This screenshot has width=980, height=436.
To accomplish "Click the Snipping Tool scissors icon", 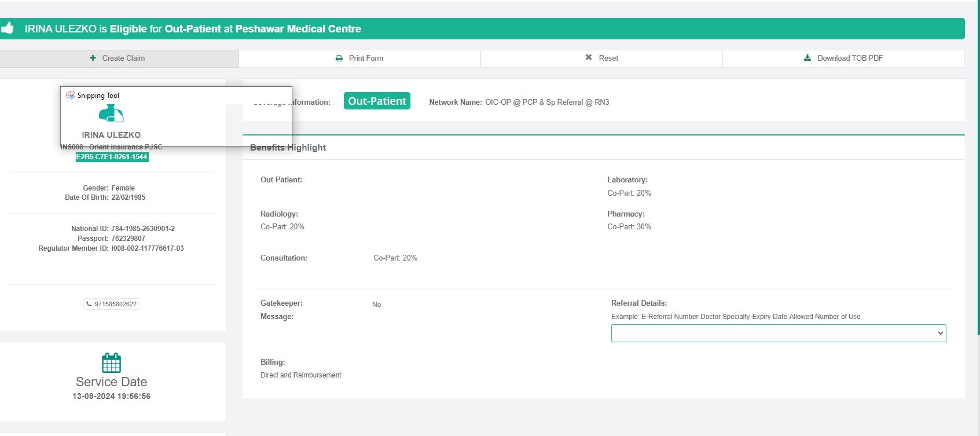I will (70, 95).
